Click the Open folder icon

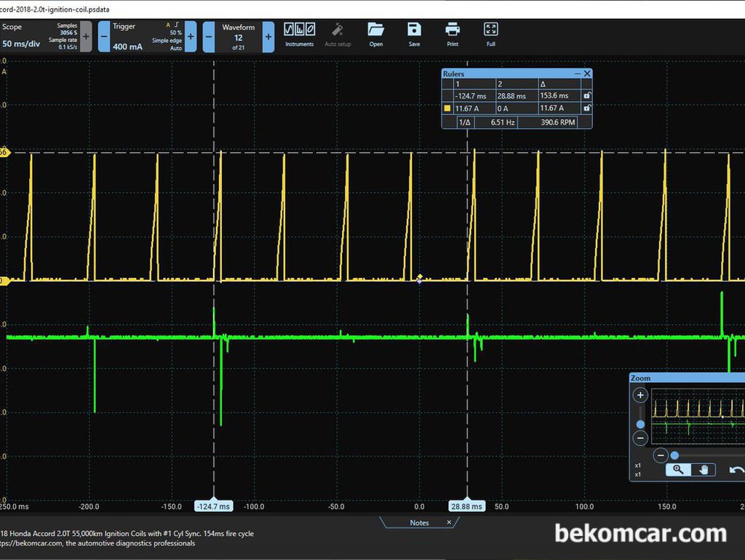tap(376, 35)
